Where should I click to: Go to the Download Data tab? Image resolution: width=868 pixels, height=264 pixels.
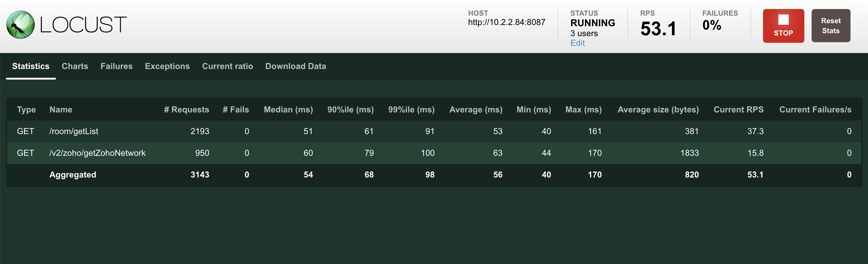click(296, 66)
